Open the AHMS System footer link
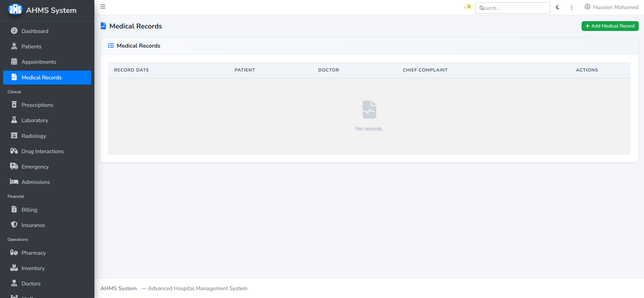This screenshot has width=644, height=298. click(118, 288)
